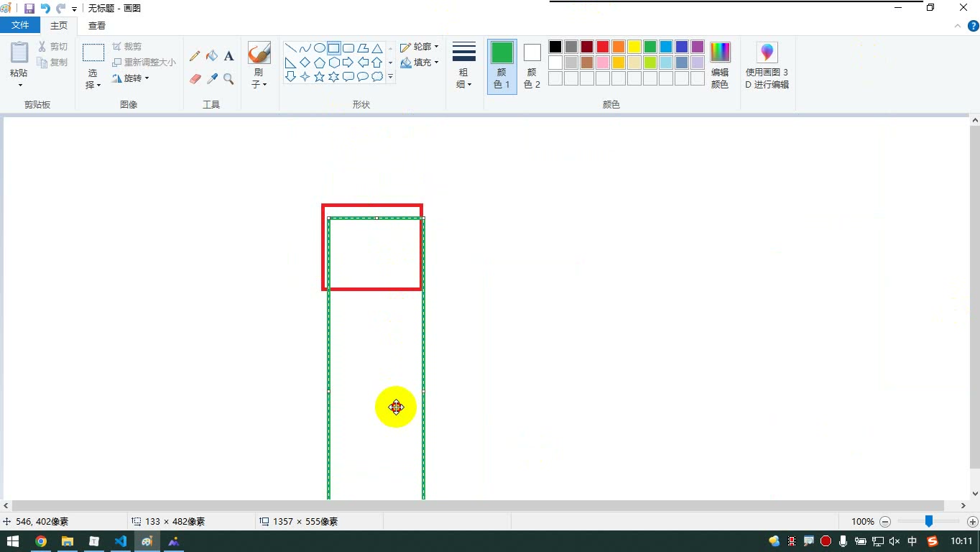This screenshot has height=552, width=980.
Task: Click the zoom slider handle
Action: pos(929,522)
